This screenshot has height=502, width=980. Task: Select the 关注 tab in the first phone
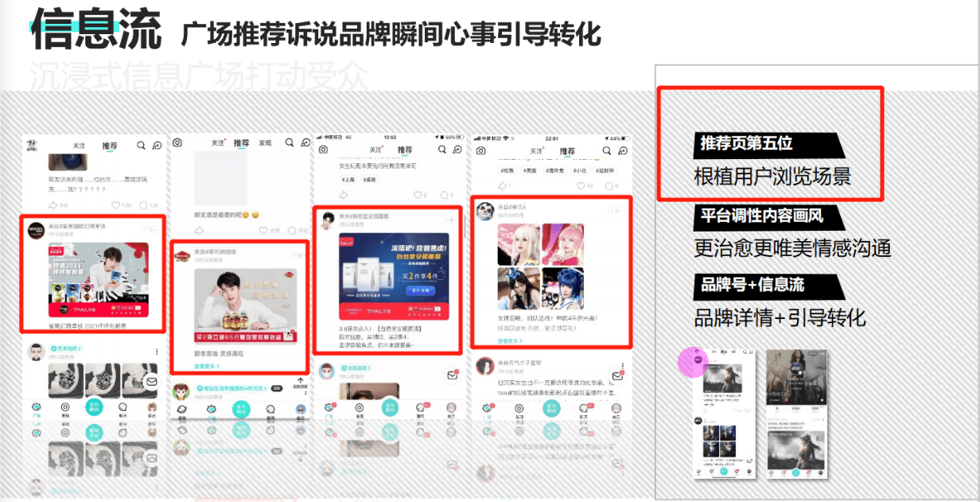[x=80, y=146]
